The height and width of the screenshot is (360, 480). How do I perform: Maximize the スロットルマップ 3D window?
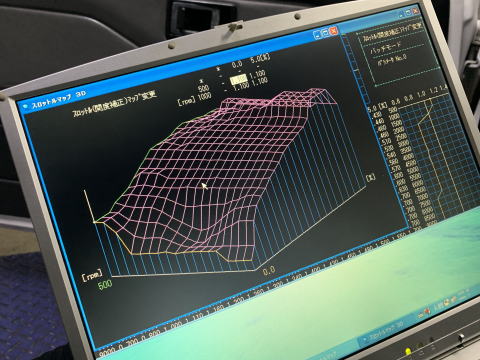tap(325, 32)
